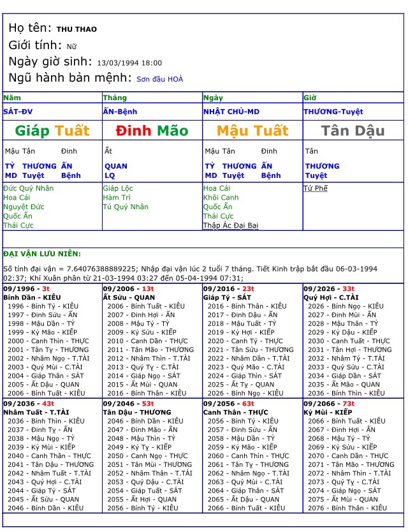Select the 'Tân Dậu' hour pillar
This screenshot has width=408, height=532.
pos(353,131)
